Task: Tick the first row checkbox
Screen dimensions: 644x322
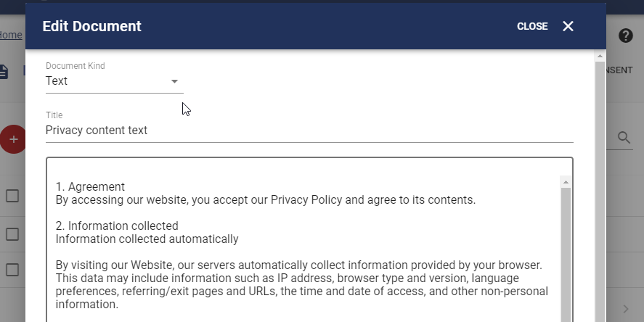Action: (12, 196)
